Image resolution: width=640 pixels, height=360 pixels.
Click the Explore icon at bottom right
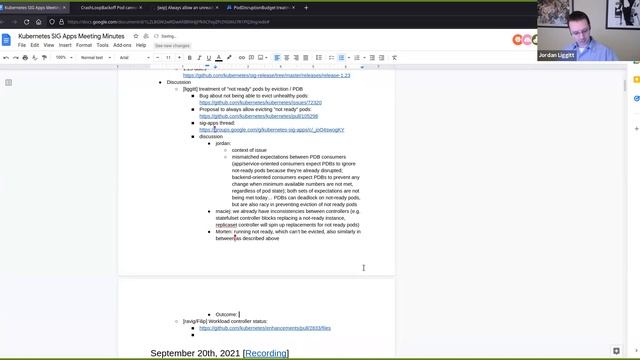[x=616, y=351]
